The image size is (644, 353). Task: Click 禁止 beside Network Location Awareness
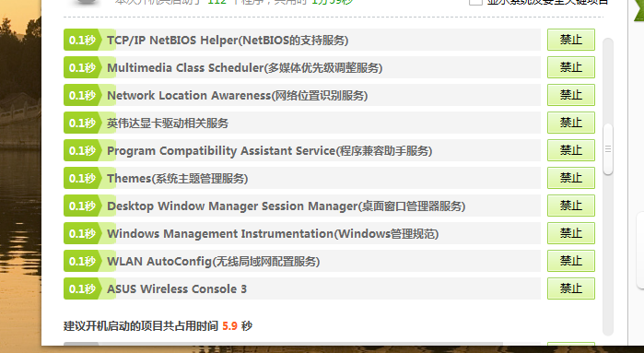pyautogui.click(x=571, y=95)
